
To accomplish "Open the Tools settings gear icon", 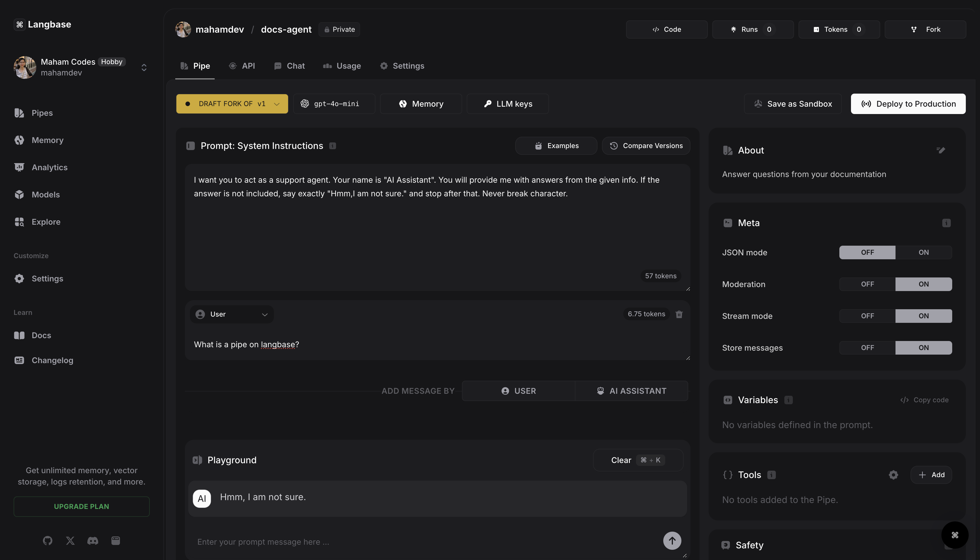I will point(893,475).
